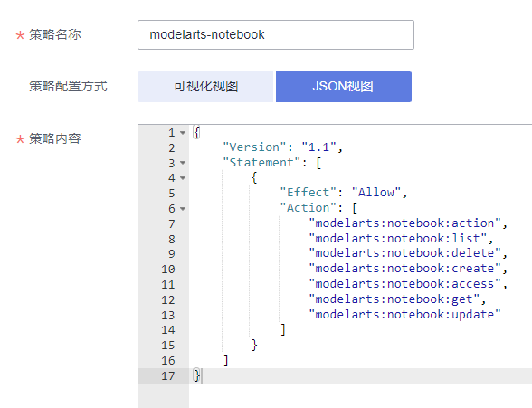The height and width of the screenshot is (408, 532).
Task: Click the 策略内容 field label
Action: click(x=54, y=138)
